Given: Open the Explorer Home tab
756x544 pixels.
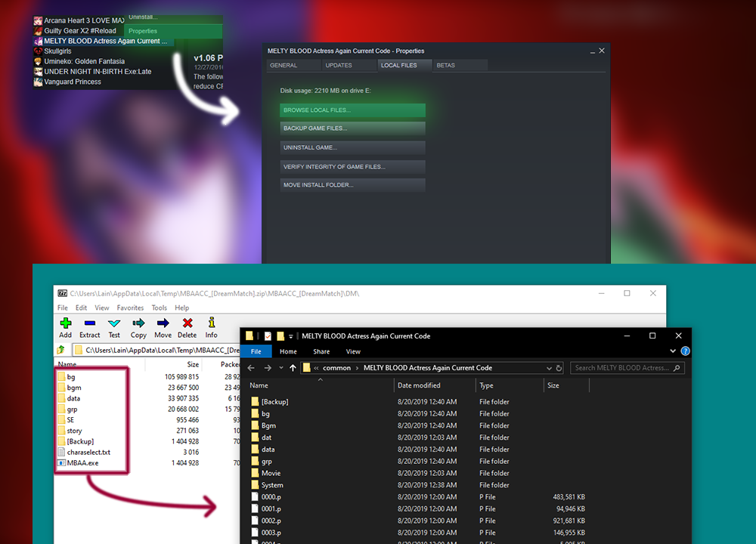Looking at the screenshot, I should click(288, 351).
